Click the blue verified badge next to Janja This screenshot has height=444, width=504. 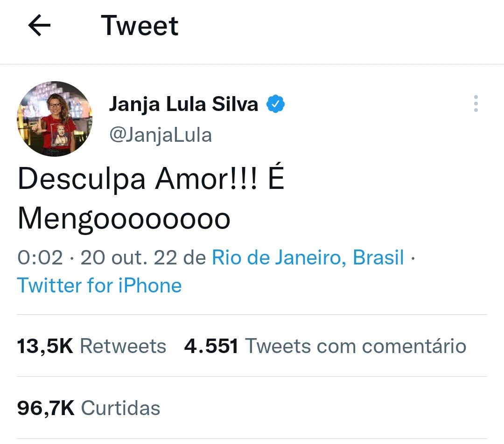(275, 104)
